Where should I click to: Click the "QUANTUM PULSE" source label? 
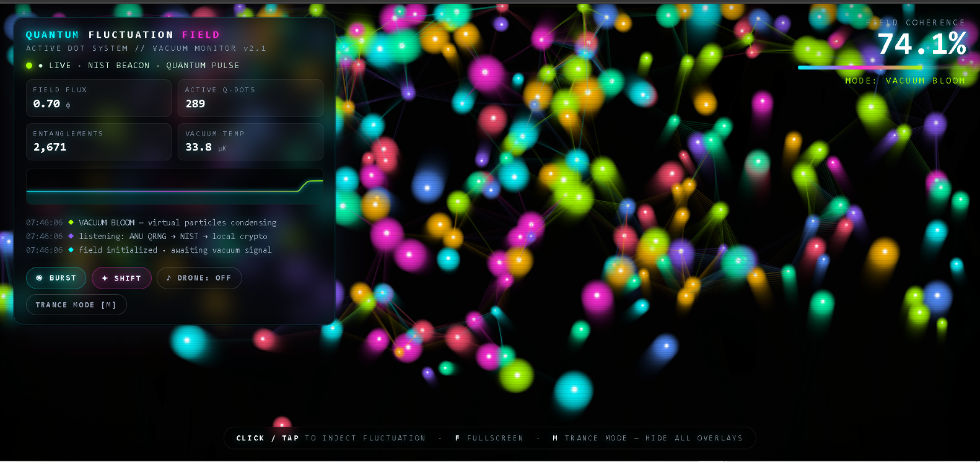click(203, 66)
